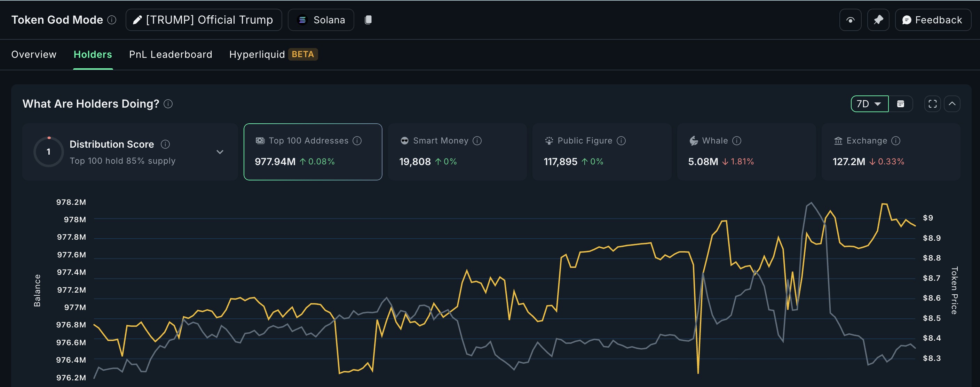Open the [TRUMP] Official Trump token selector
The height and width of the screenshot is (387, 980).
point(204,20)
